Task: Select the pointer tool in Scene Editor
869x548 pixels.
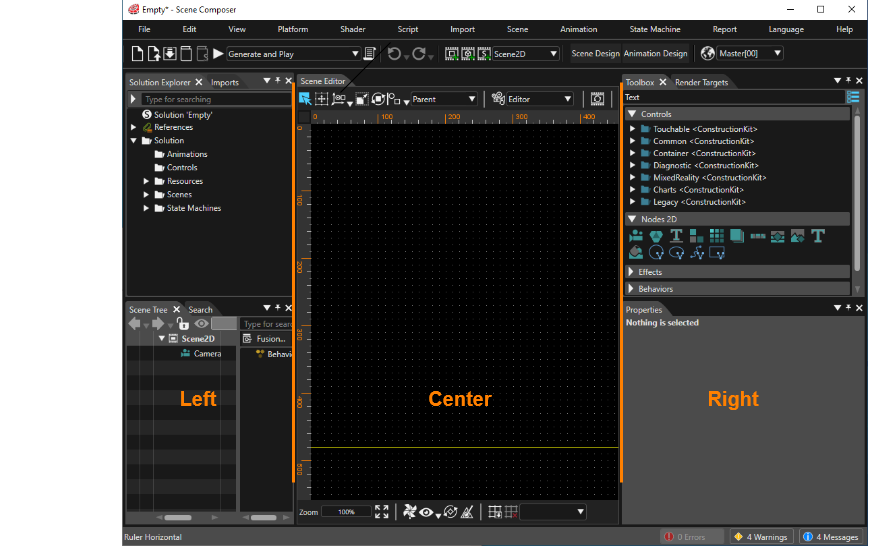Action: coord(305,99)
